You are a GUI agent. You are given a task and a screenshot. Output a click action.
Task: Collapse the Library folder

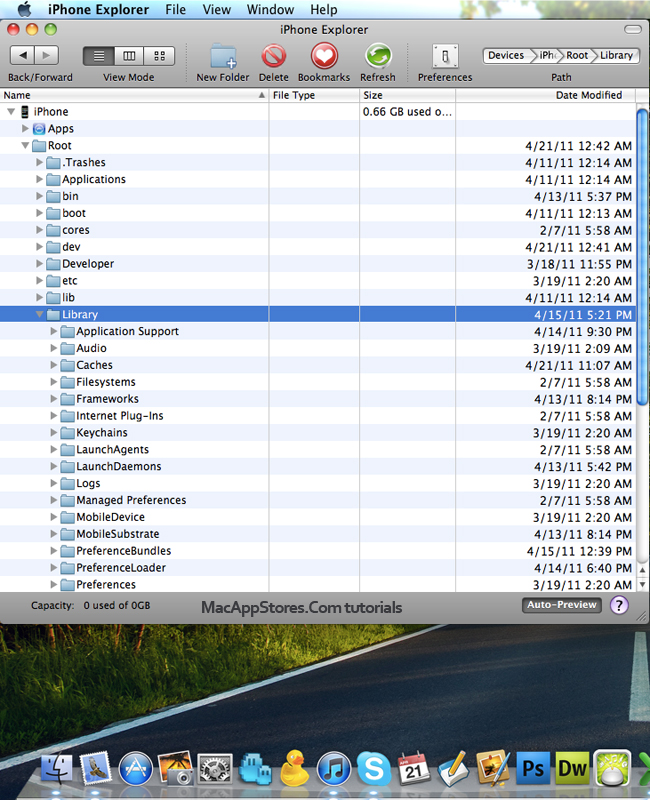point(39,314)
